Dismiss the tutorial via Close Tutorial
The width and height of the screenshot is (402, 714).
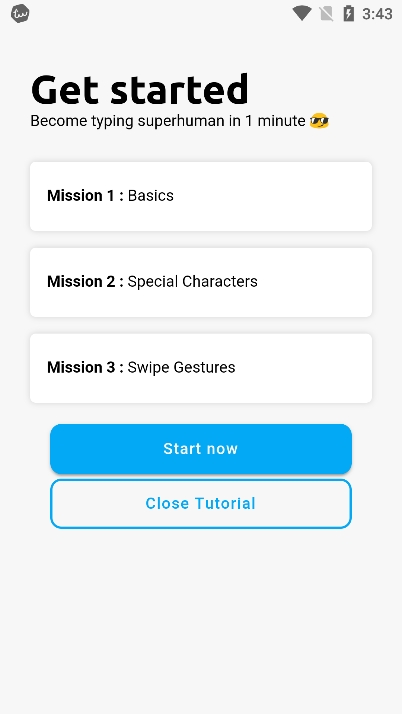[201, 504]
